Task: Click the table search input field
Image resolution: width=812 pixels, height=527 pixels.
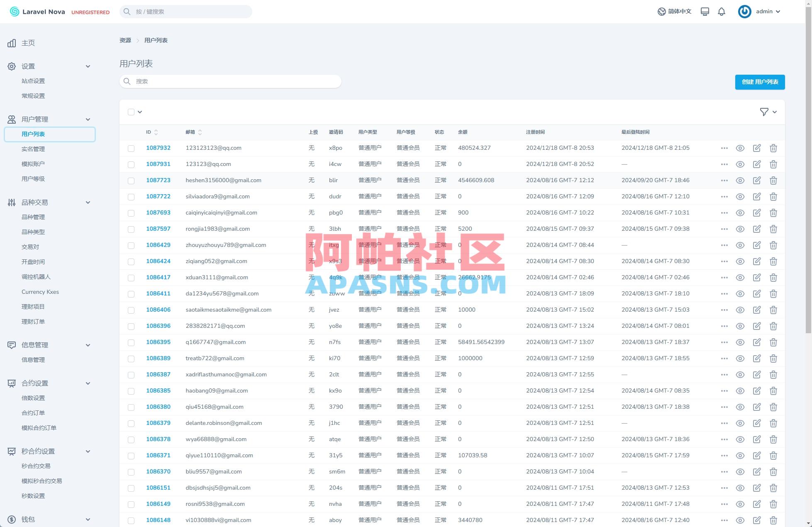Action: tap(231, 81)
